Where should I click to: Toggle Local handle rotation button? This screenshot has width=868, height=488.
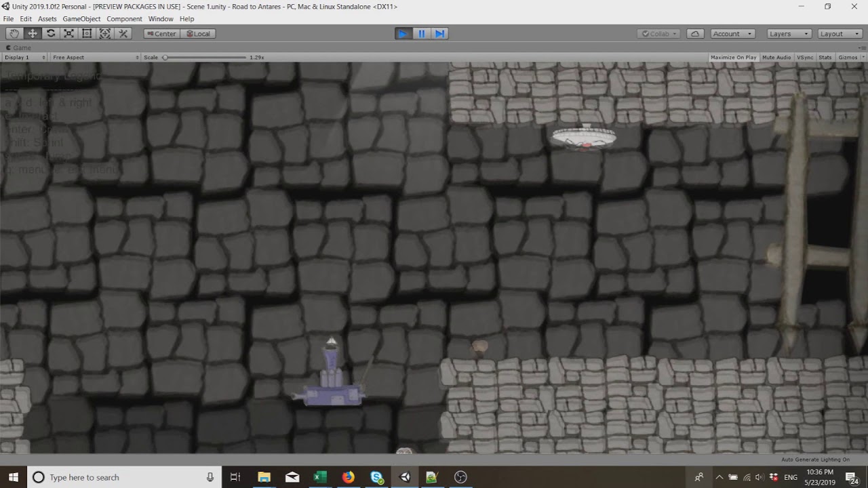coord(198,33)
